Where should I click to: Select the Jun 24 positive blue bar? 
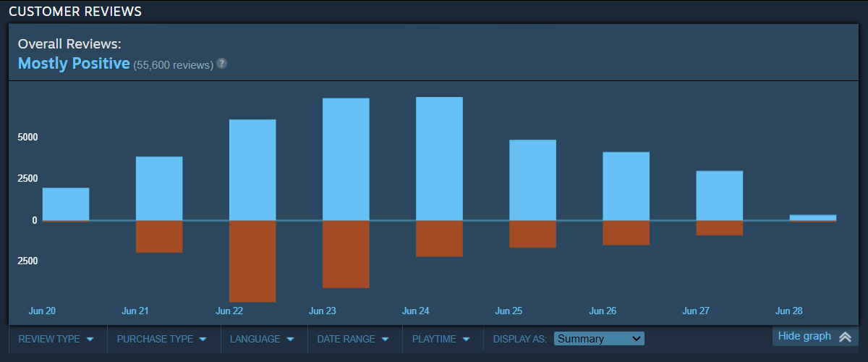tap(439, 159)
